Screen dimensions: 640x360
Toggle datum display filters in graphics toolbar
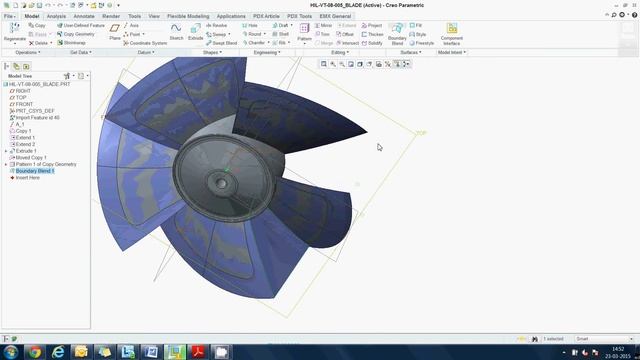click(x=388, y=64)
